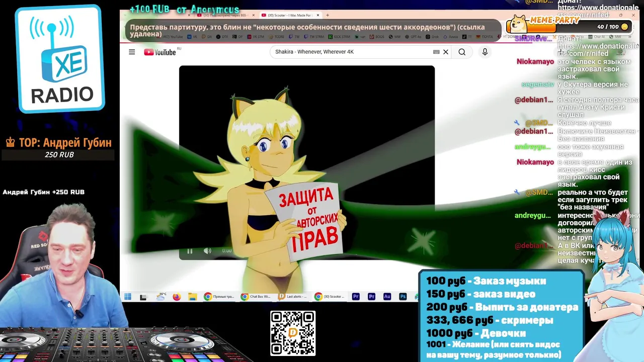
Task: Open the ПОЧТА bookmark
Action: [485, 36]
